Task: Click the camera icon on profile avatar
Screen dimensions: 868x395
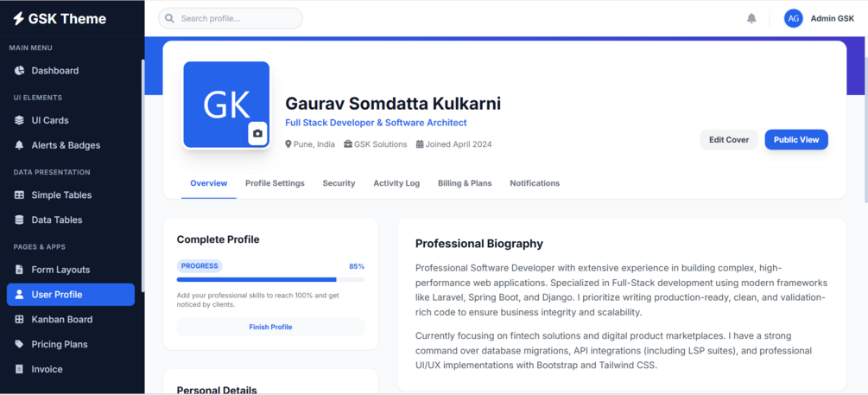Action: [257, 133]
